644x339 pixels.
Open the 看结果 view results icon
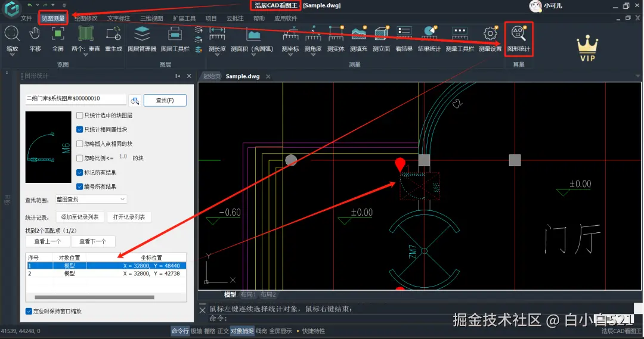404,34
